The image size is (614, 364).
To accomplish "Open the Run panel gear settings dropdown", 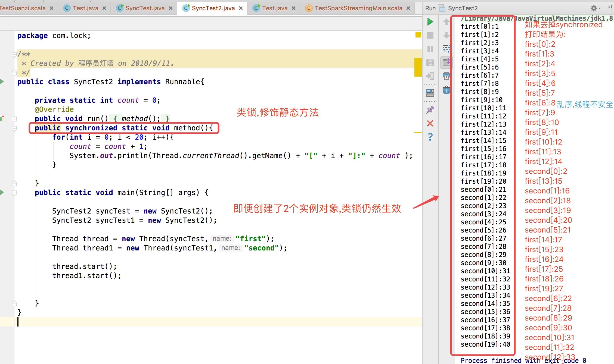I will click(x=595, y=8).
